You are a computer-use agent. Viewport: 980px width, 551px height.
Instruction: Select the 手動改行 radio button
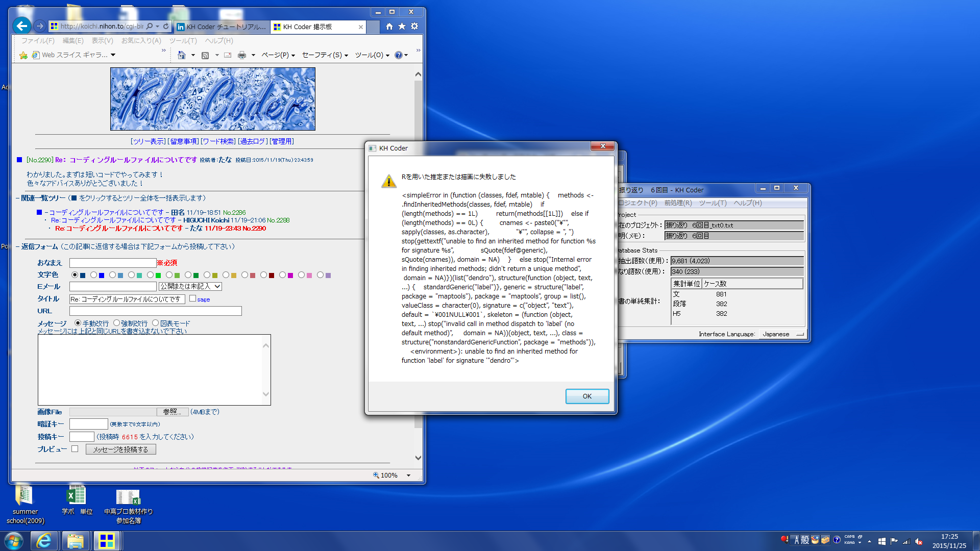78,323
